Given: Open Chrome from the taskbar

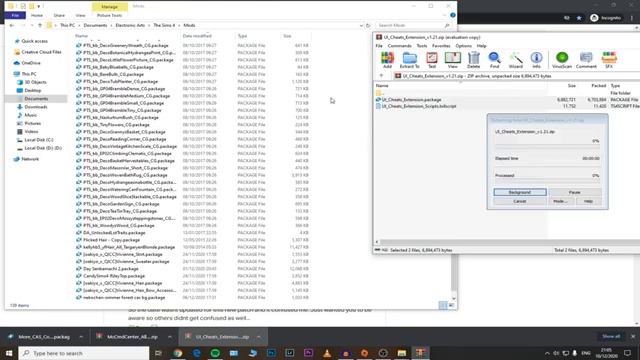Looking at the screenshot, I should point(178,353).
